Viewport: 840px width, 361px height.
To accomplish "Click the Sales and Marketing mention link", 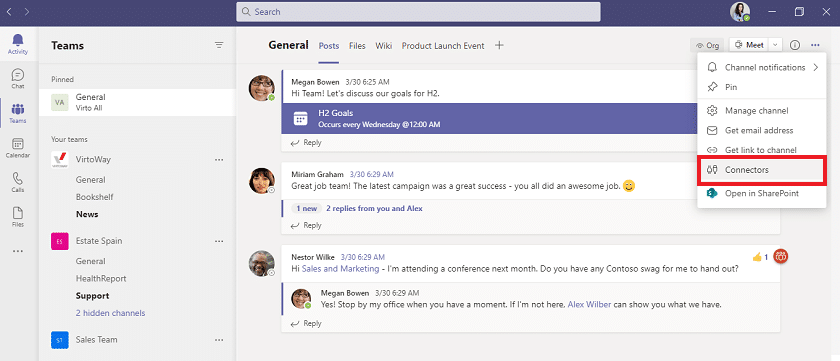I will (341, 269).
